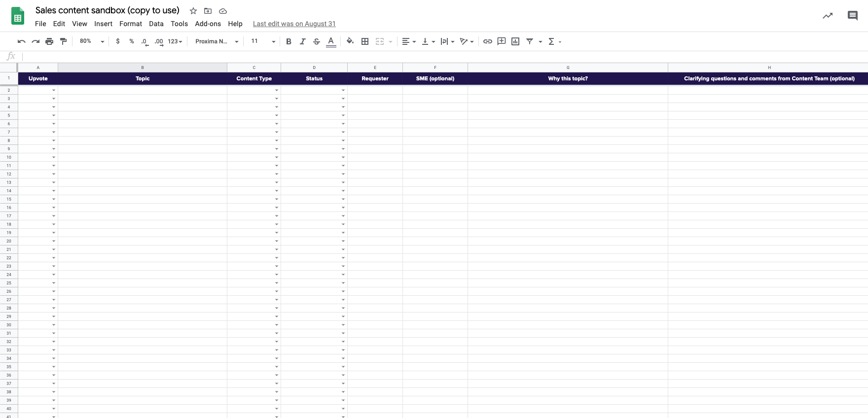
Task: Open the Content Type dropdown in row 5
Action: coord(277,115)
